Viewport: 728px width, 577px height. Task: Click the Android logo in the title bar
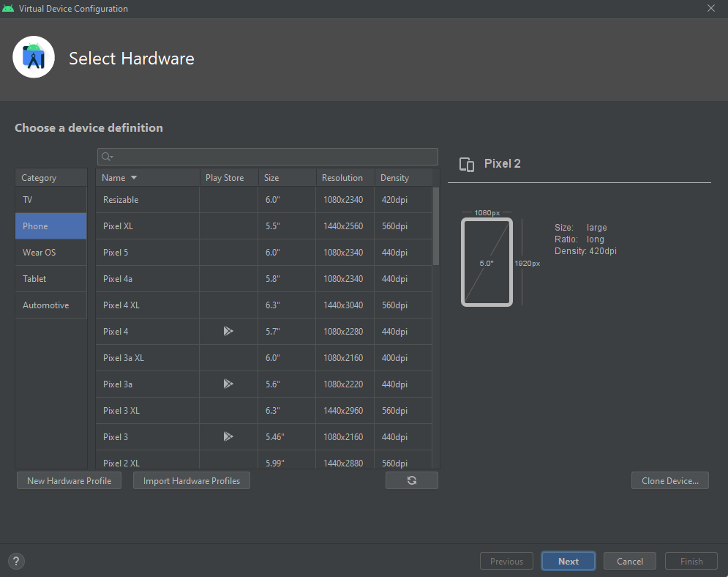point(8,8)
